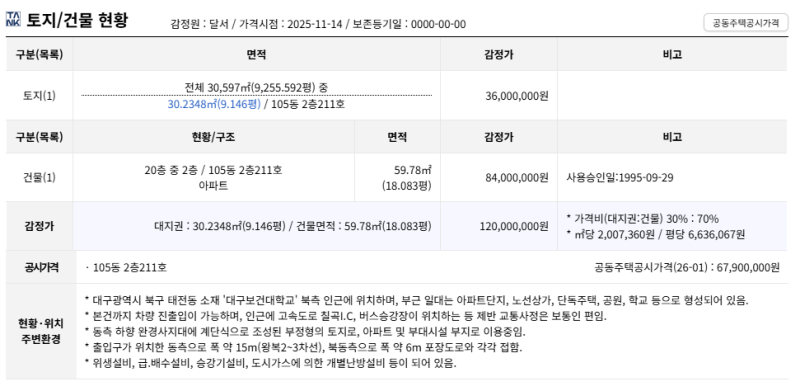The width and height of the screenshot is (800, 391).
Task: Select the land appraisal value 36,000,000원
Action: [x=517, y=96]
